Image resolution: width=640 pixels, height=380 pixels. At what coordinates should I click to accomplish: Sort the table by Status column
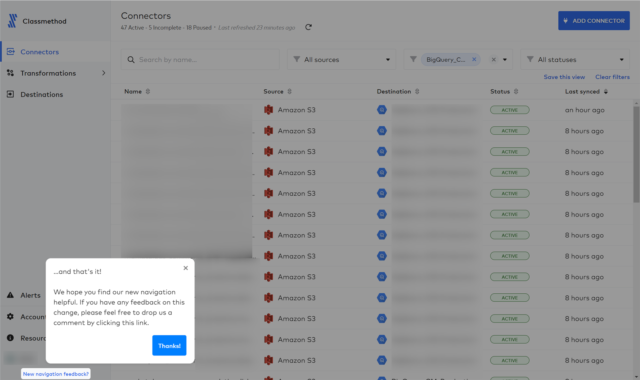(x=504, y=91)
